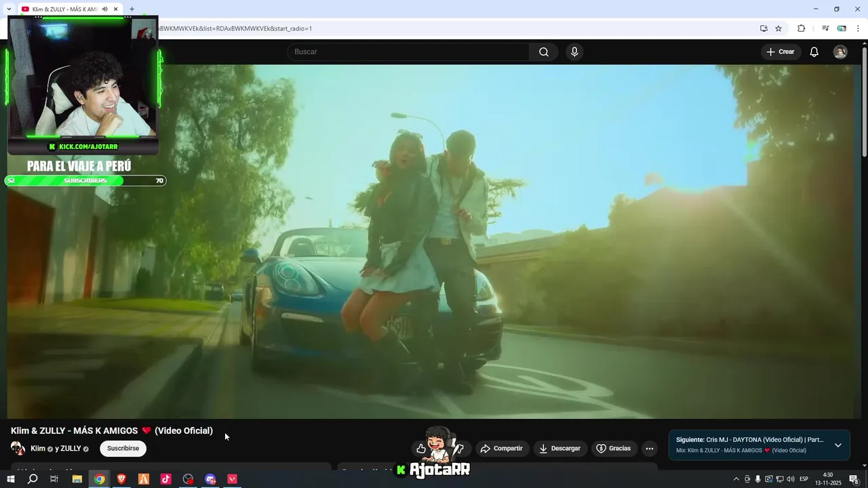Switch to Chrome in taskbar

coord(100,479)
